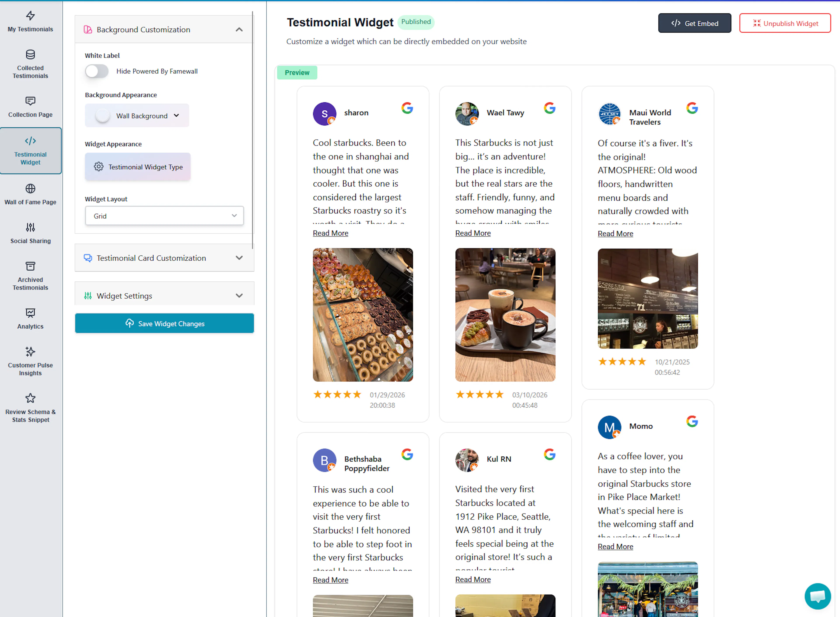This screenshot has height=617, width=840.
Task: Open Maui World Travelers espresso menu photo
Action: [x=648, y=299]
